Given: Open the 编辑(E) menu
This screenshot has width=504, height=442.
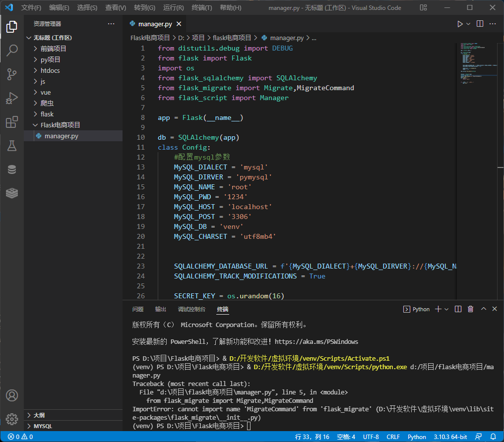Looking at the screenshot, I should point(59,8).
